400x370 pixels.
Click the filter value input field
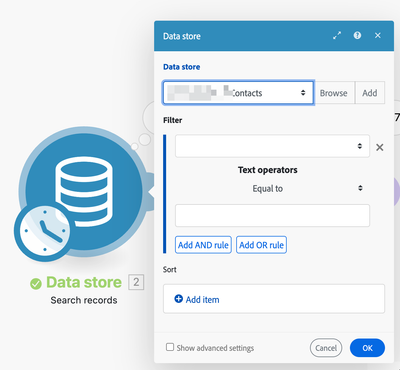pos(272,216)
